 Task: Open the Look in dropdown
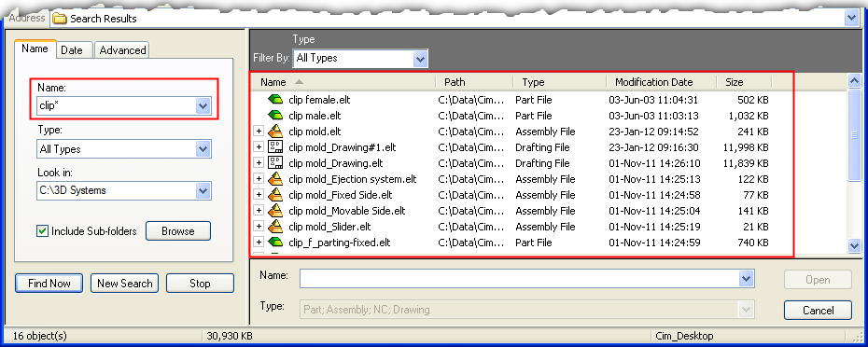(203, 190)
